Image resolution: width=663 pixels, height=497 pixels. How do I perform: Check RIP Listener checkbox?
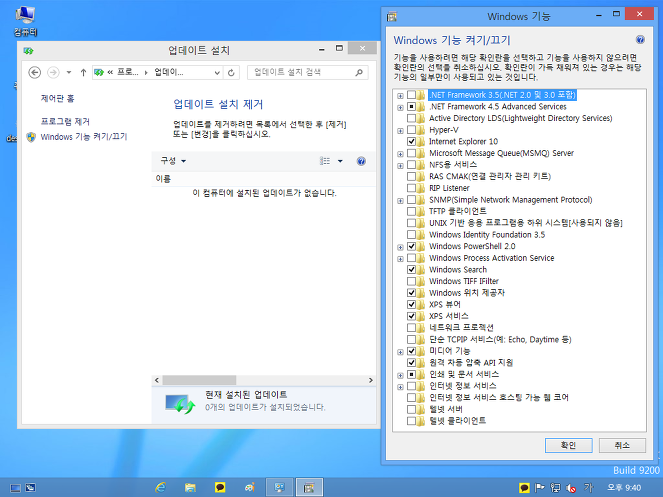tap(411, 188)
